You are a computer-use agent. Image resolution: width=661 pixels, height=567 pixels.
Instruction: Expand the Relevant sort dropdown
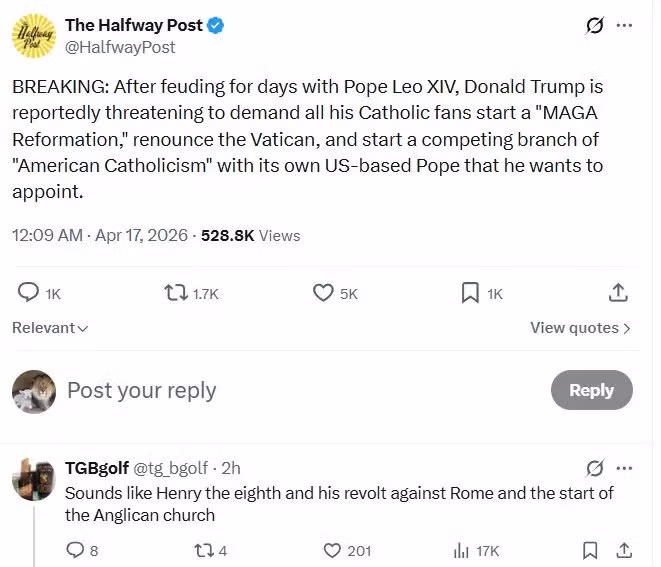pos(50,328)
